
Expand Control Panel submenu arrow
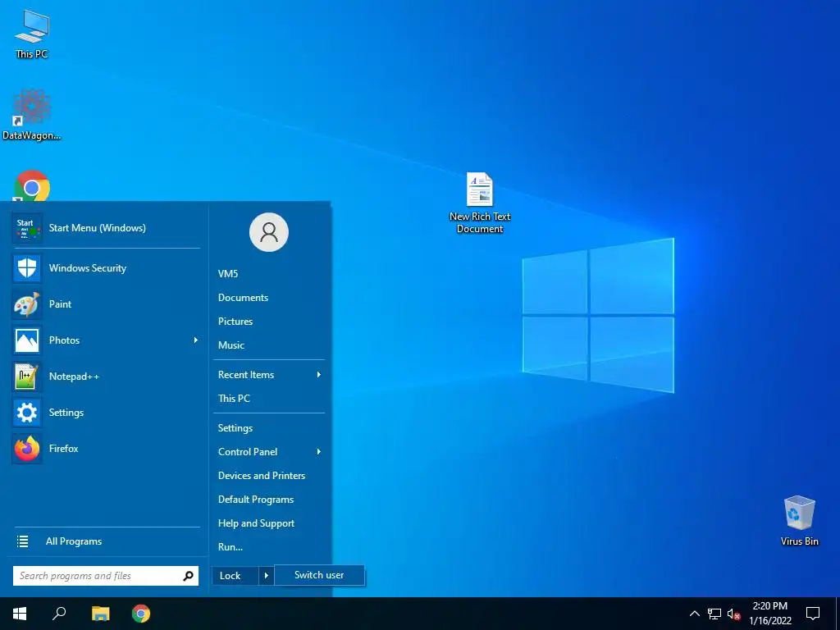319,452
